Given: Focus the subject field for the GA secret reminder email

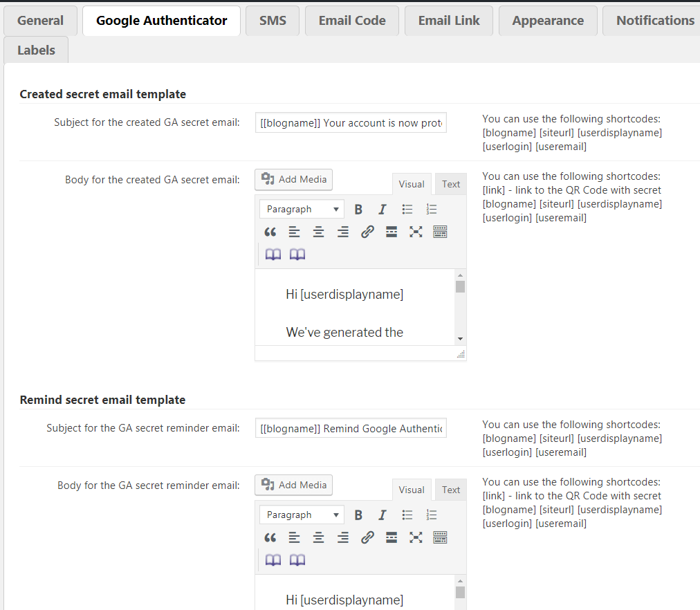Looking at the screenshot, I should click(351, 429).
